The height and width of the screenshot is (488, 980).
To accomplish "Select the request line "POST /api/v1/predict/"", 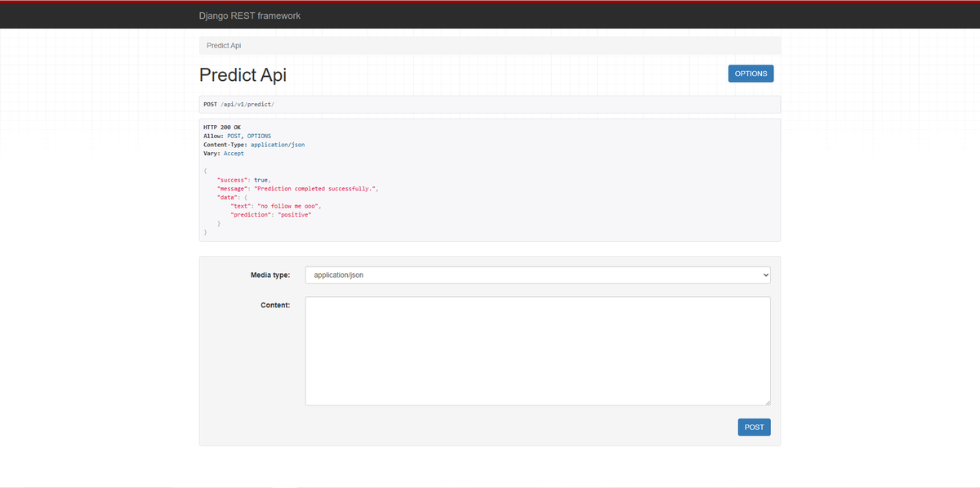I will (239, 105).
